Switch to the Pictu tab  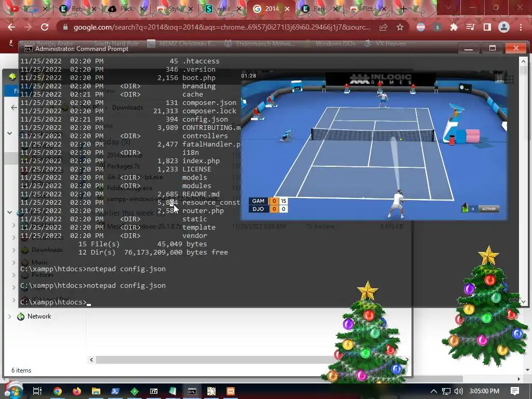point(368,9)
